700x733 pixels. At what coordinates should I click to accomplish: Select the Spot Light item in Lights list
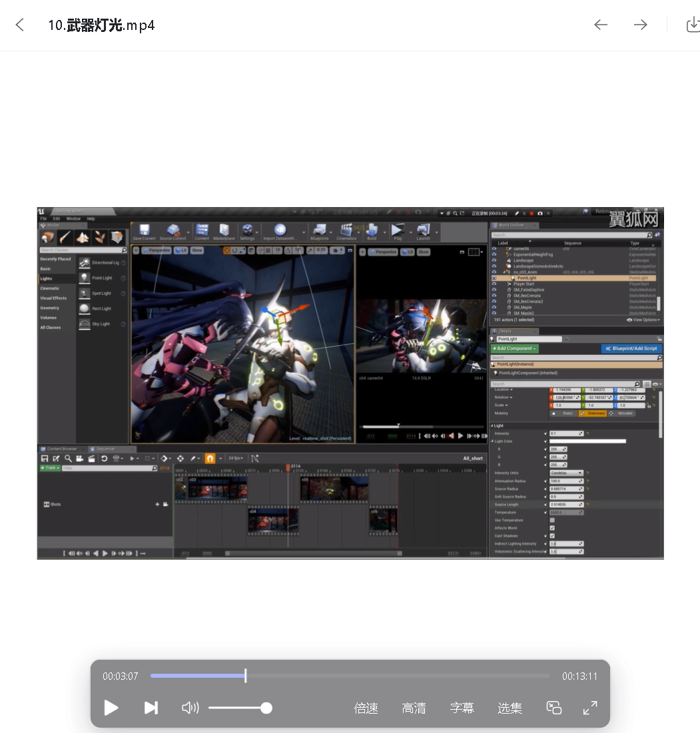click(x=103, y=294)
